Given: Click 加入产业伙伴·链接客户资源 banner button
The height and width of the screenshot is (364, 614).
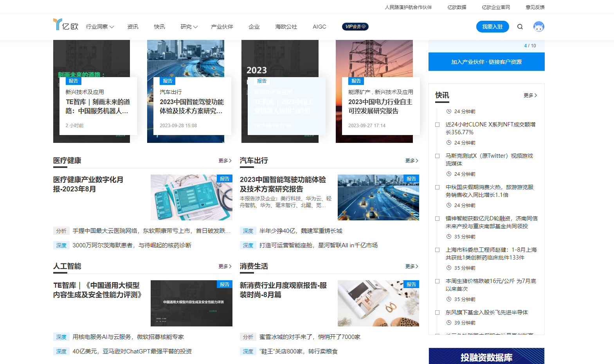Looking at the screenshot, I should click(x=486, y=62).
